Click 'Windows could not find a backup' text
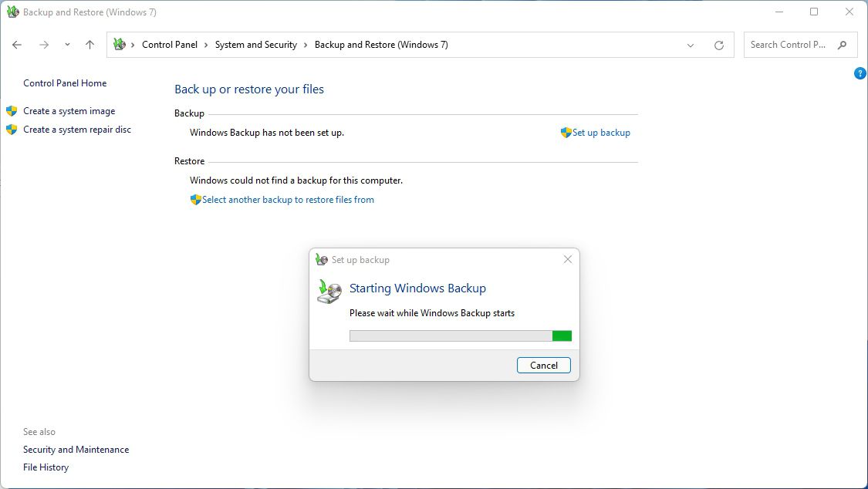The image size is (868, 489). pos(296,180)
